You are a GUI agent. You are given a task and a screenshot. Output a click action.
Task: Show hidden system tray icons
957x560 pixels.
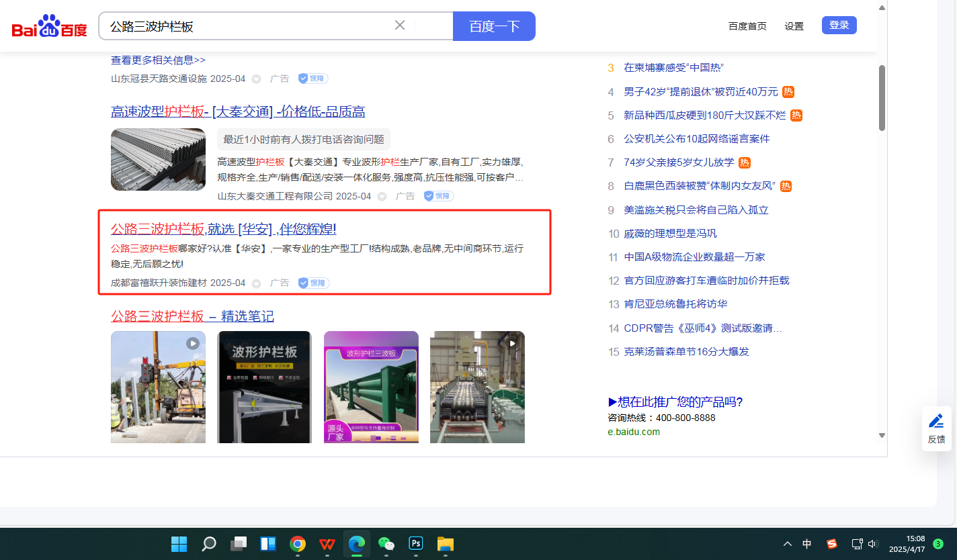787,544
